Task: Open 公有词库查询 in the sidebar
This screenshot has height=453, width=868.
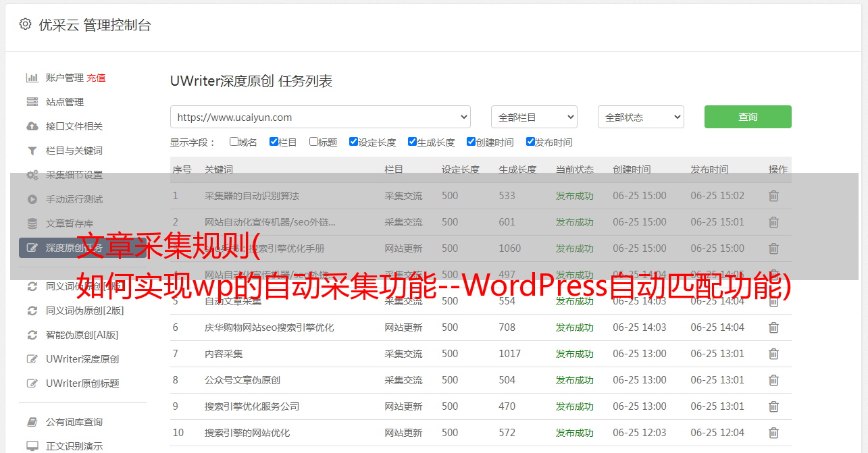Action: pyautogui.click(x=74, y=422)
